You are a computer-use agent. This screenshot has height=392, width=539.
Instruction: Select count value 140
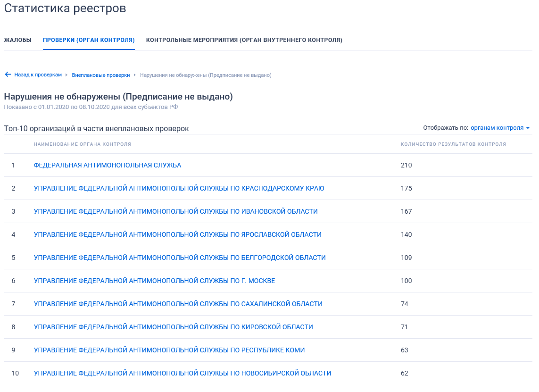(x=406, y=234)
